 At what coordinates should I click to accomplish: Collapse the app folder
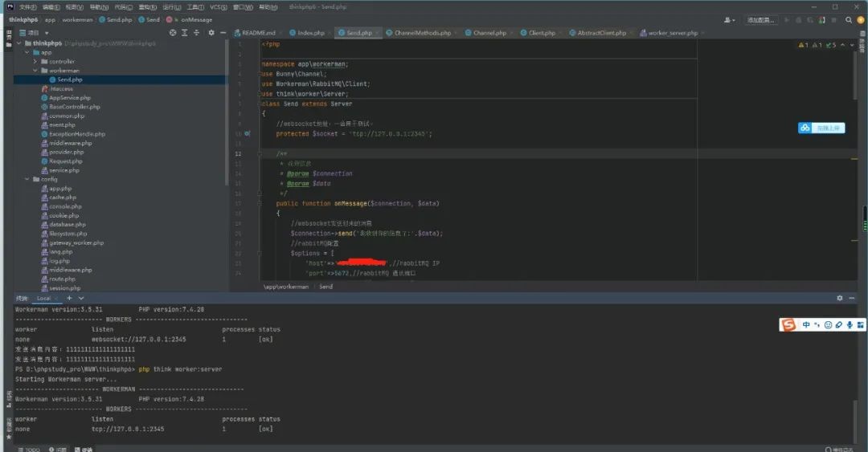27,52
